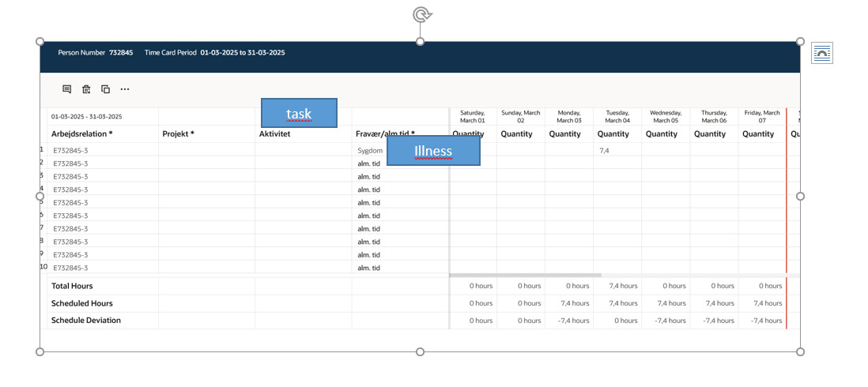
Task: Click "alm. tid" in row 2
Action: coord(368,163)
